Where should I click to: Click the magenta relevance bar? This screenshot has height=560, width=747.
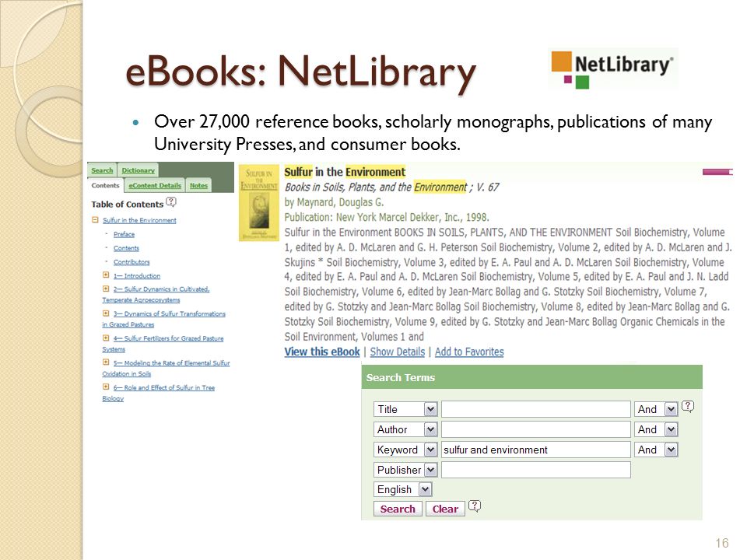(x=717, y=172)
